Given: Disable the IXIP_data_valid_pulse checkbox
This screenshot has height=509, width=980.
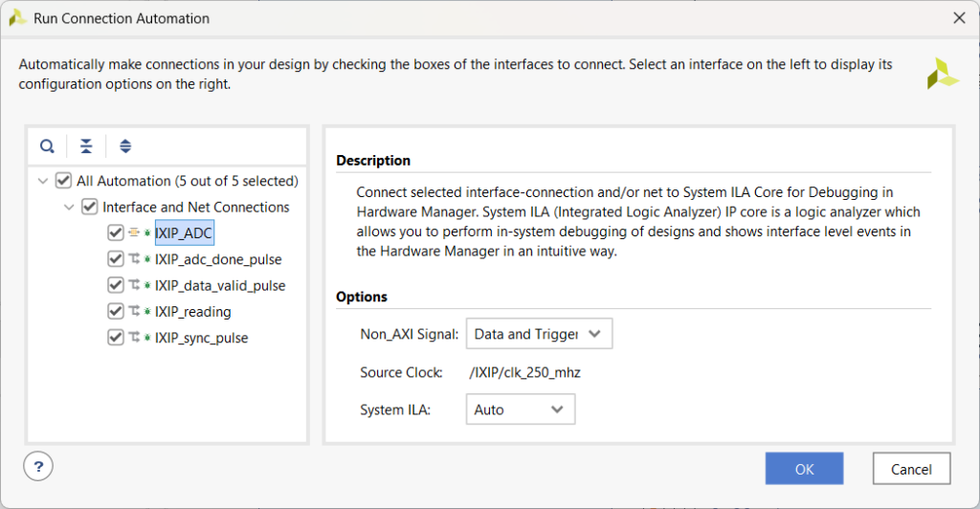Looking at the screenshot, I should [x=116, y=285].
